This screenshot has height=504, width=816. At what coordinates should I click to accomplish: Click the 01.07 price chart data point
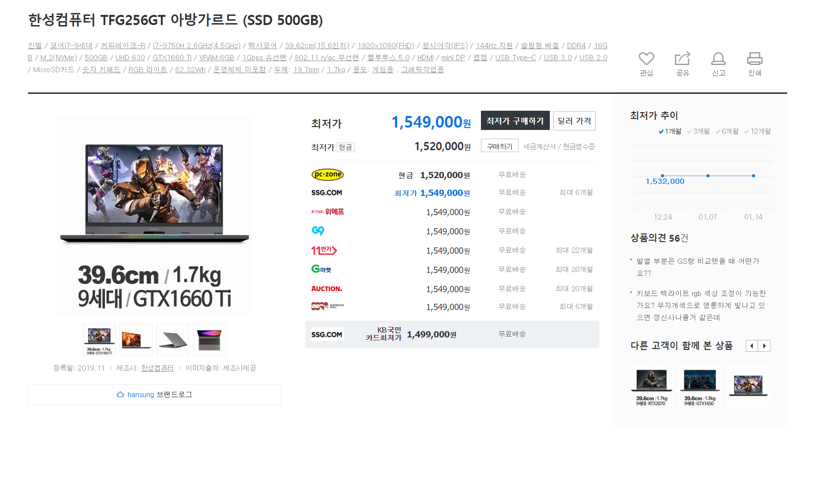[708, 176]
